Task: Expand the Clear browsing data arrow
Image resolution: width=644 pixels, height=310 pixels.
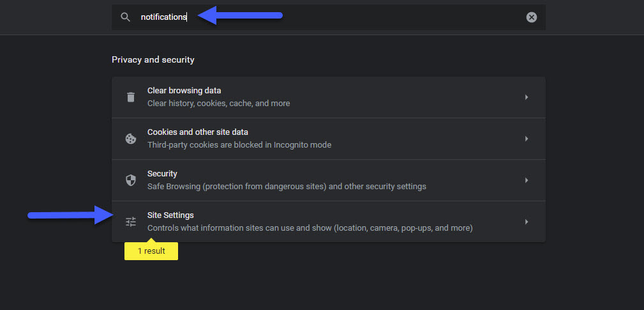Action: coord(526,97)
